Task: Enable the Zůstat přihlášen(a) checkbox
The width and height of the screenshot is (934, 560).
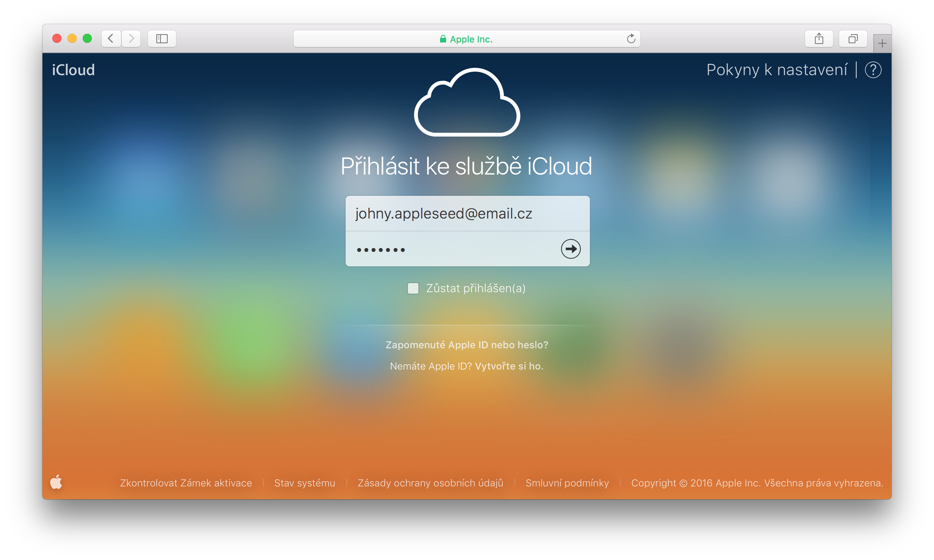Action: coord(413,288)
